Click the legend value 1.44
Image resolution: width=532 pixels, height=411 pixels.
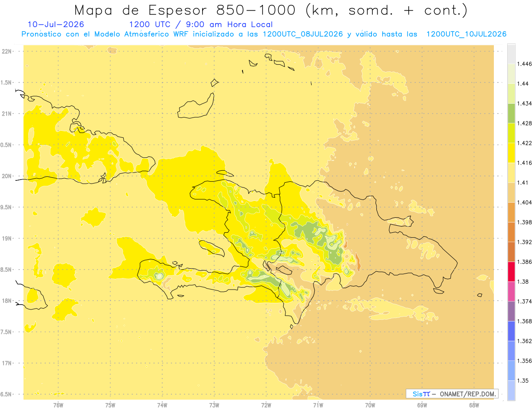pyautogui.click(x=523, y=84)
